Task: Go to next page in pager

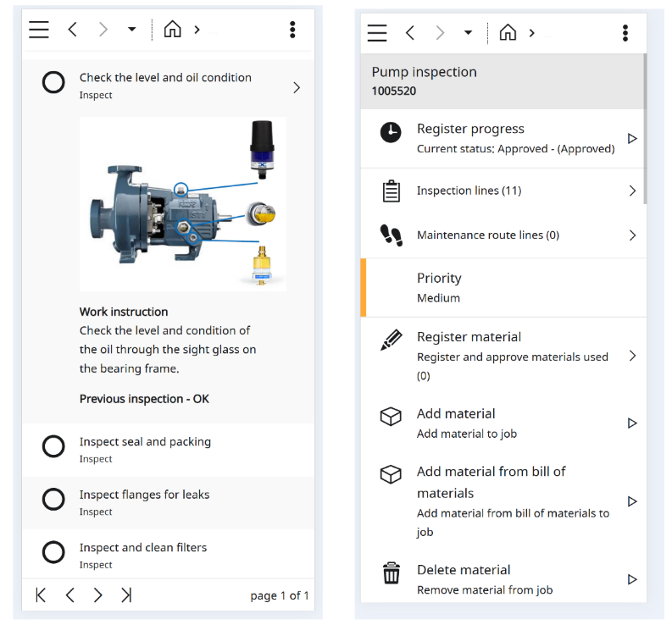Action: tap(98, 595)
